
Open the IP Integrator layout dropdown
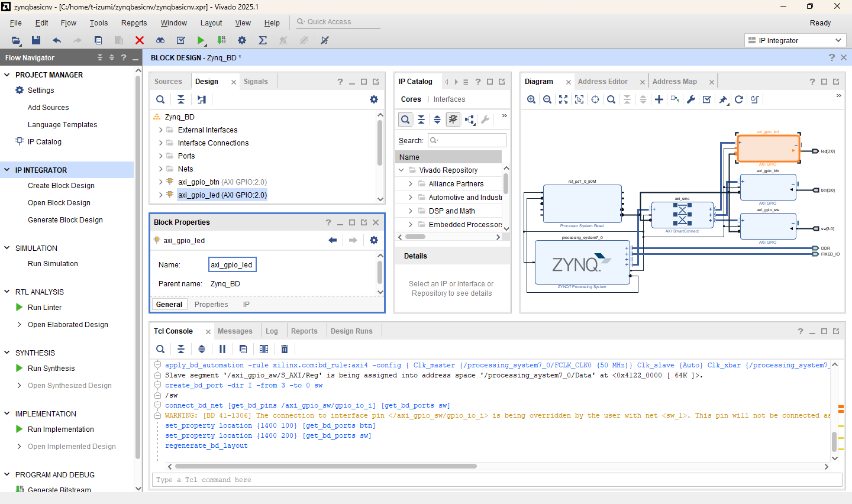pyautogui.click(x=795, y=40)
